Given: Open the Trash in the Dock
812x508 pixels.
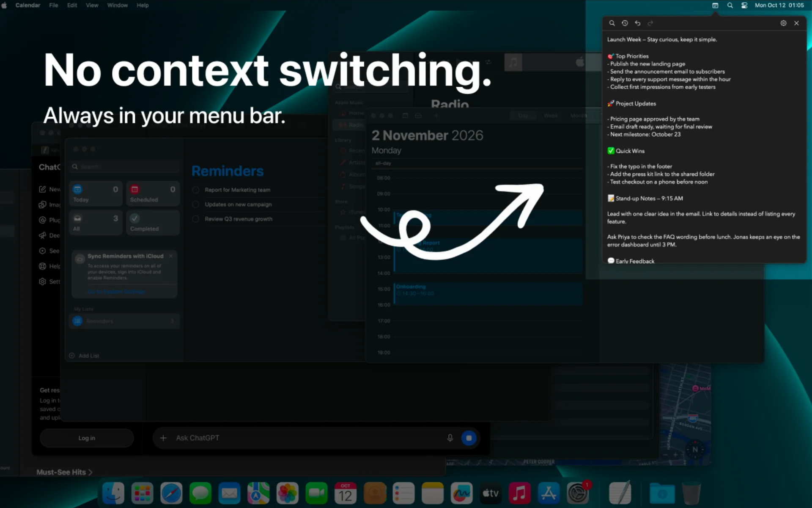Looking at the screenshot, I should [x=691, y=493].
